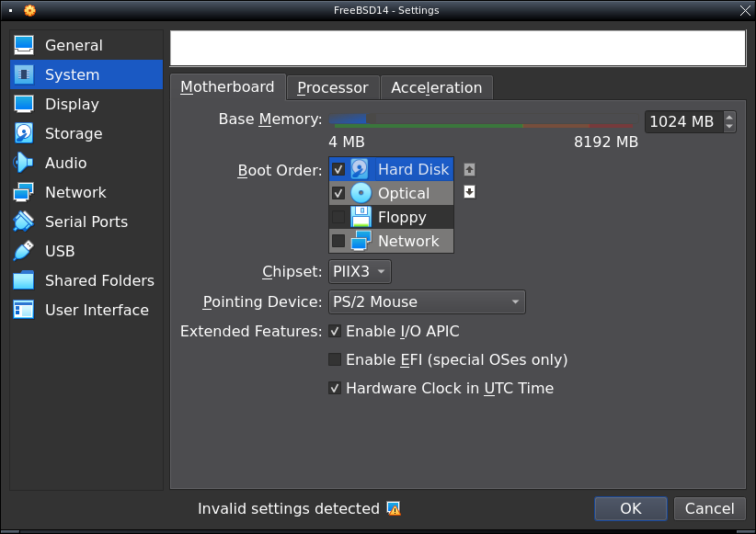Click the System chip icon in the sidebar
This screenshot has width=756, height=534.
coord(24,74)
